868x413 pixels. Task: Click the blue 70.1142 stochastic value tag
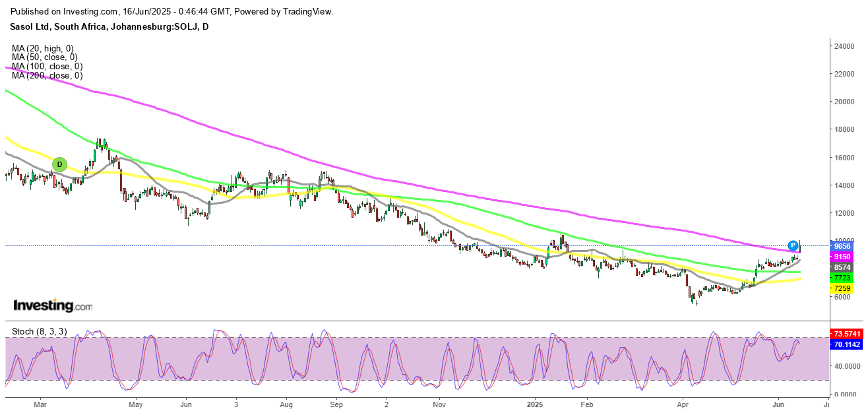[846, 344]
